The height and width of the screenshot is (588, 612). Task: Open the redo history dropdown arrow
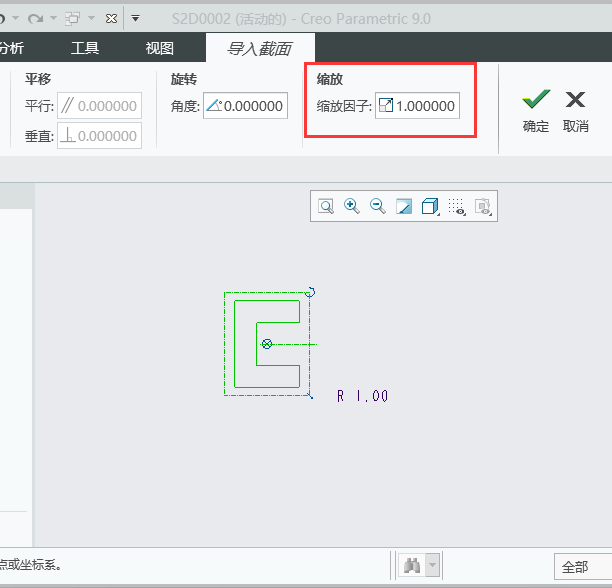(53, 18)
